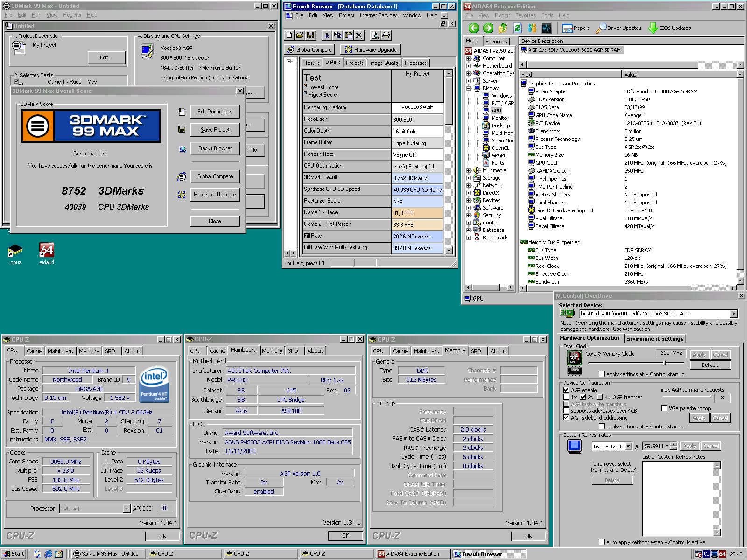
Task: Open V.Control Selected Device dropdown
Action: click(x=733, y=314)
